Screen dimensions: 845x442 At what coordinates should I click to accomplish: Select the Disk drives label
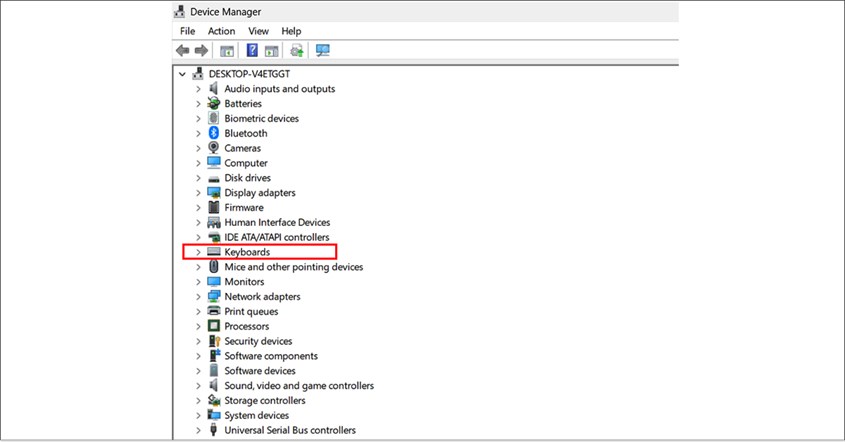tap(247, 177)
